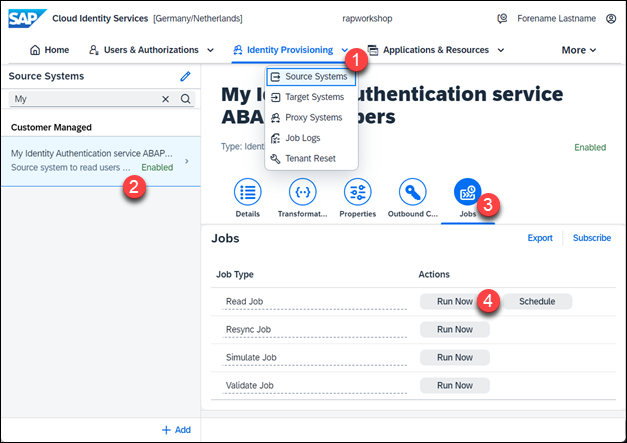Viewport: 627px width, 443px height.
Task: Go to the Home menu item
Action: 50,50
